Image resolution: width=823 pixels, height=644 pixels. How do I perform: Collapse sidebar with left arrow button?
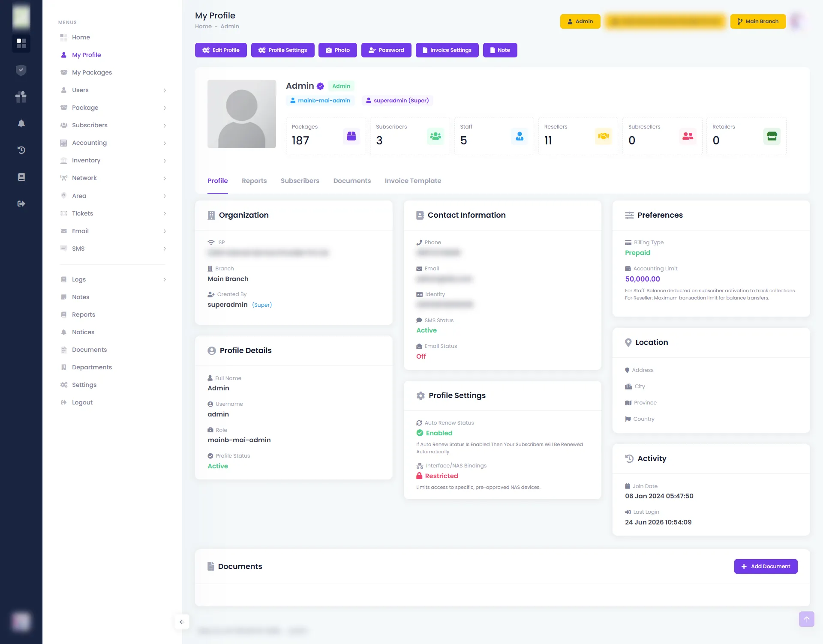182,622
